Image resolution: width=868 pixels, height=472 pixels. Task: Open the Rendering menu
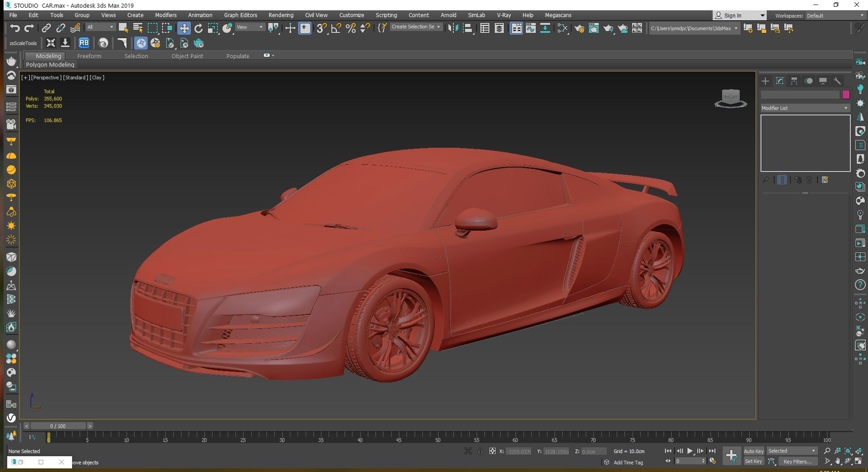click(281, 15)
